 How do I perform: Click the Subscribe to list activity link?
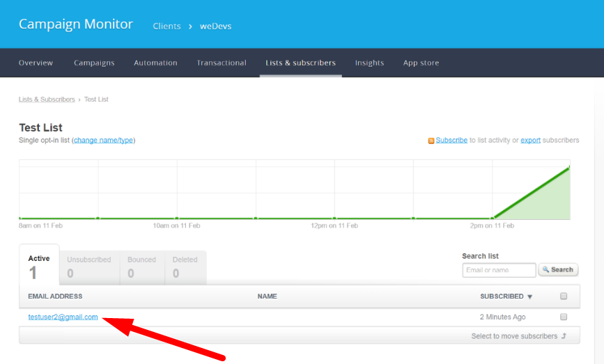click(451, 140)
